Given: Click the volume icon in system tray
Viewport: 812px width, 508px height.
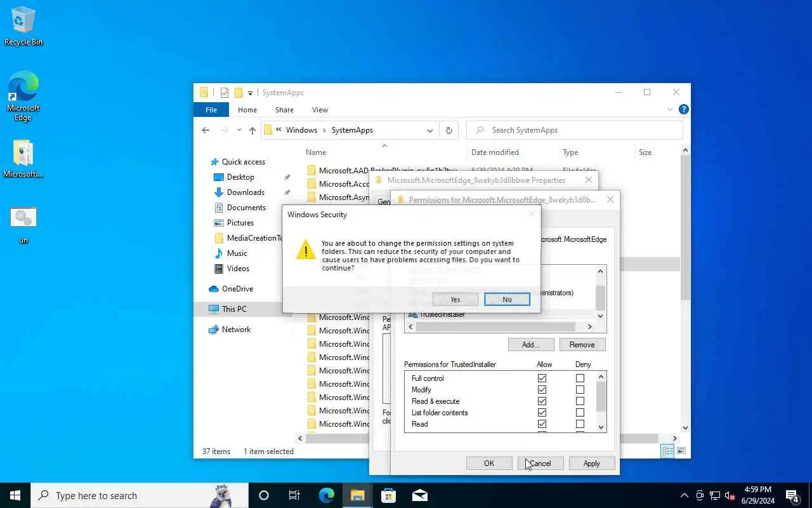Looking at the screenshot, I should [730, 495].
